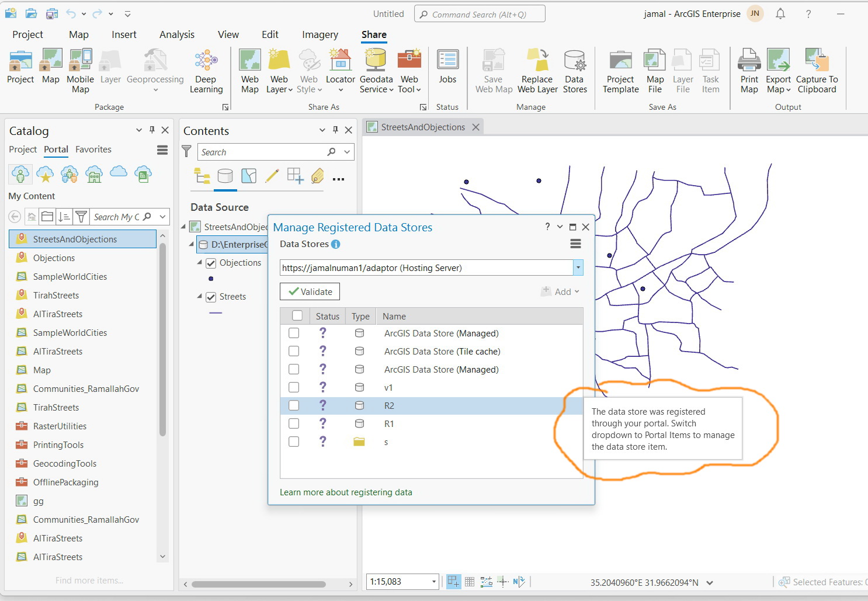868x601 pixels.
Task: Click the Command Search input field
Action: coord(480,14)
